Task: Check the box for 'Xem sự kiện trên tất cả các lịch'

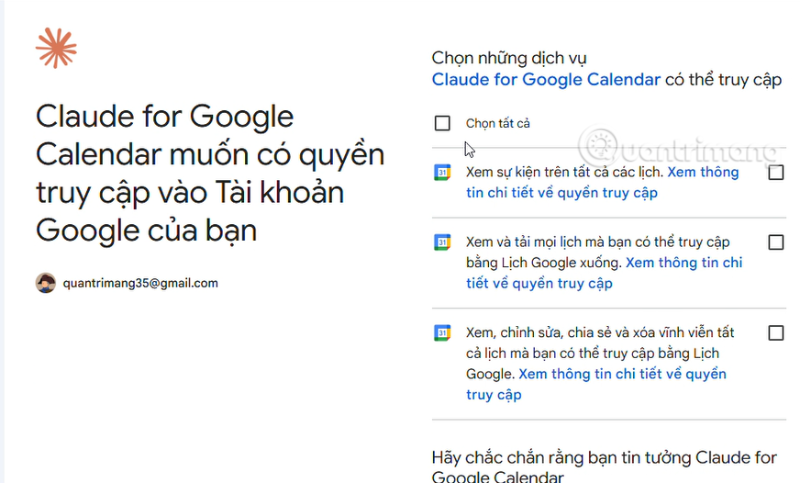Action: [776, 172]
